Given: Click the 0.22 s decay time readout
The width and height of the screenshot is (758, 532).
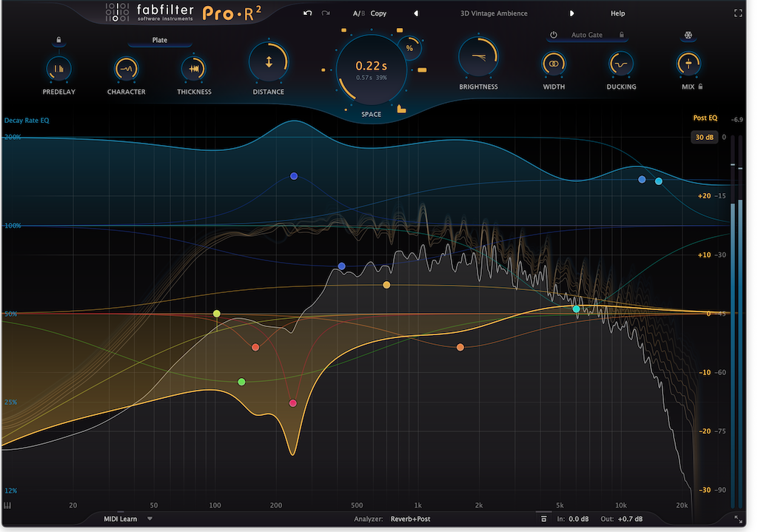Looking at the screenshot, I should coord(372,66).
